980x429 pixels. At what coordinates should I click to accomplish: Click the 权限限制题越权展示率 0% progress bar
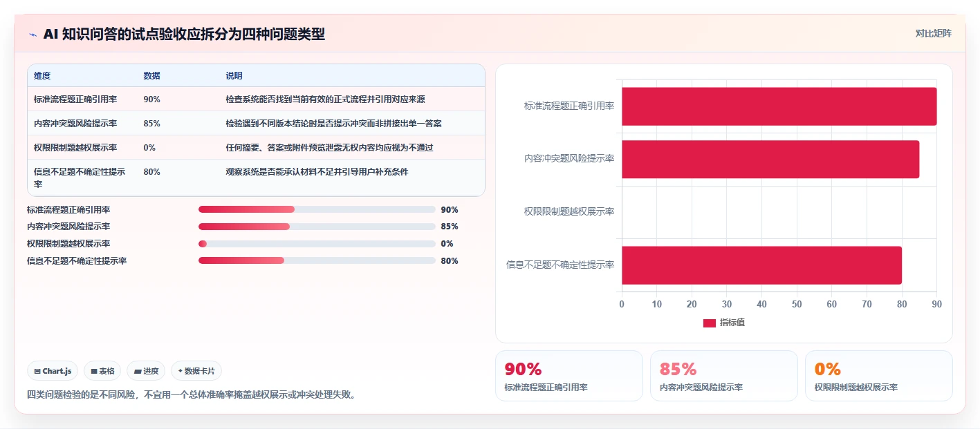point(317,243)
